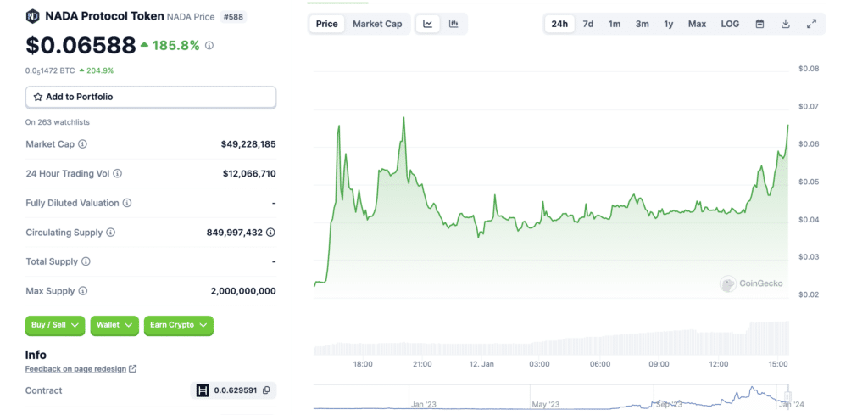Switch to candlestick chart view icon

point(453,24)
